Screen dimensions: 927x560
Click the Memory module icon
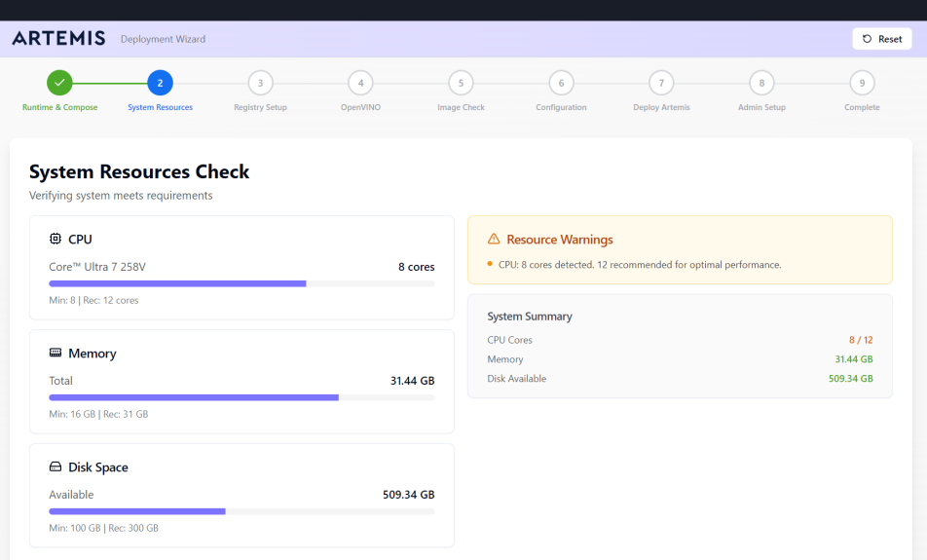56,354
